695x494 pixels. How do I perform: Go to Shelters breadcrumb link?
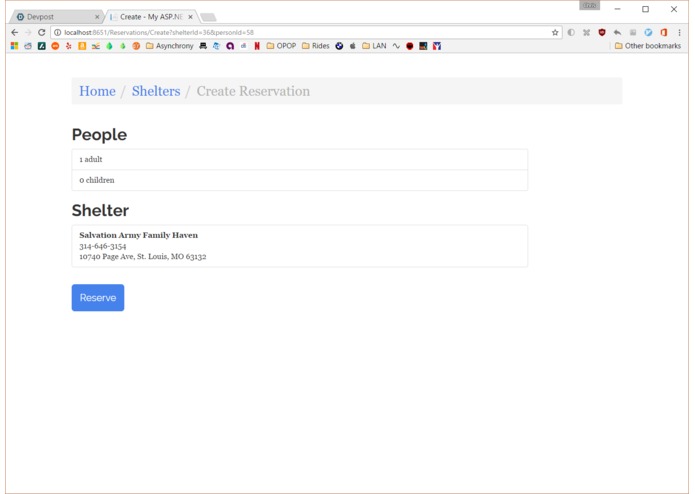click(156, 91)
